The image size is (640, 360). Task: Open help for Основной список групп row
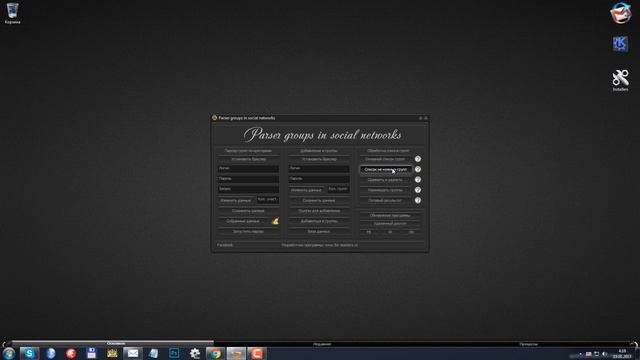coord(418,159)
